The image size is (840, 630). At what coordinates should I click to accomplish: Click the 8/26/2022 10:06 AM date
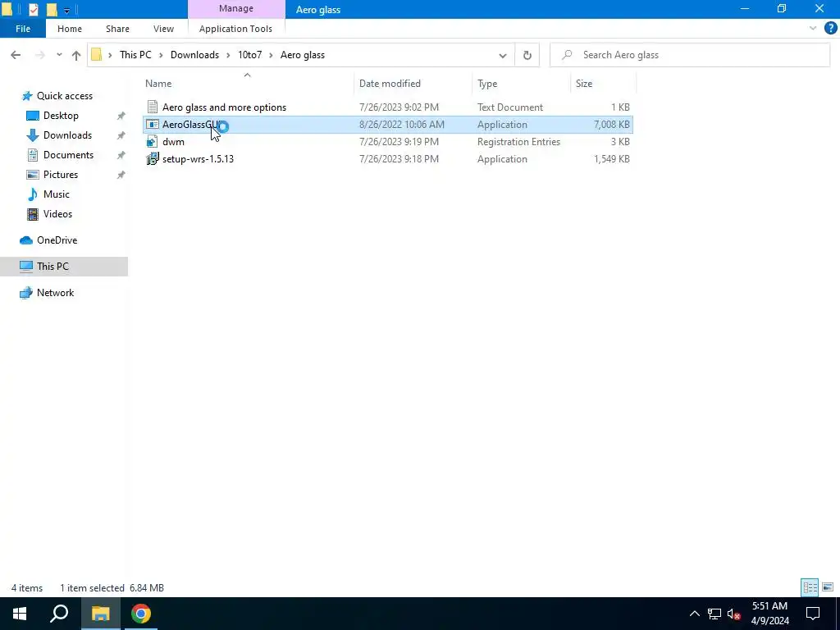[402, 125]
